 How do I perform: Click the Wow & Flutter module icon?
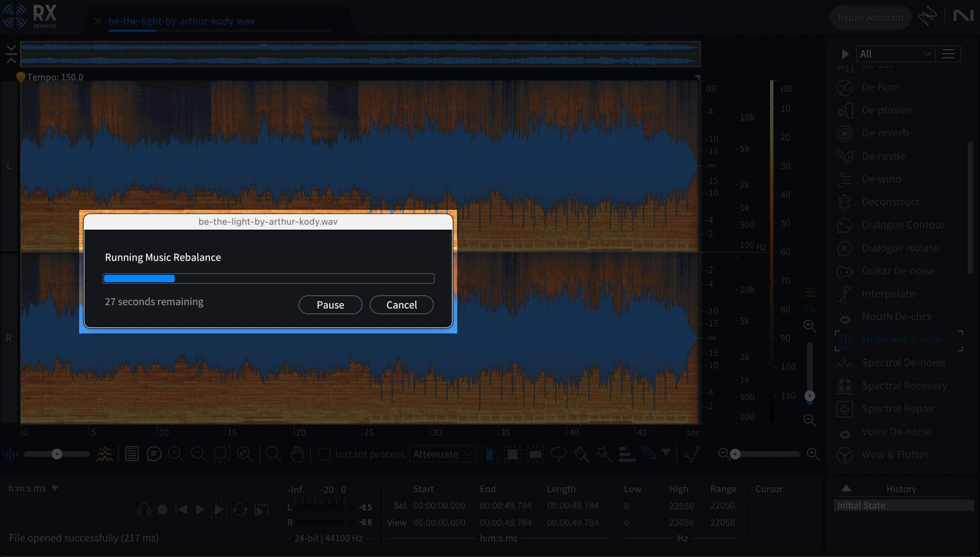pos(845,455)
